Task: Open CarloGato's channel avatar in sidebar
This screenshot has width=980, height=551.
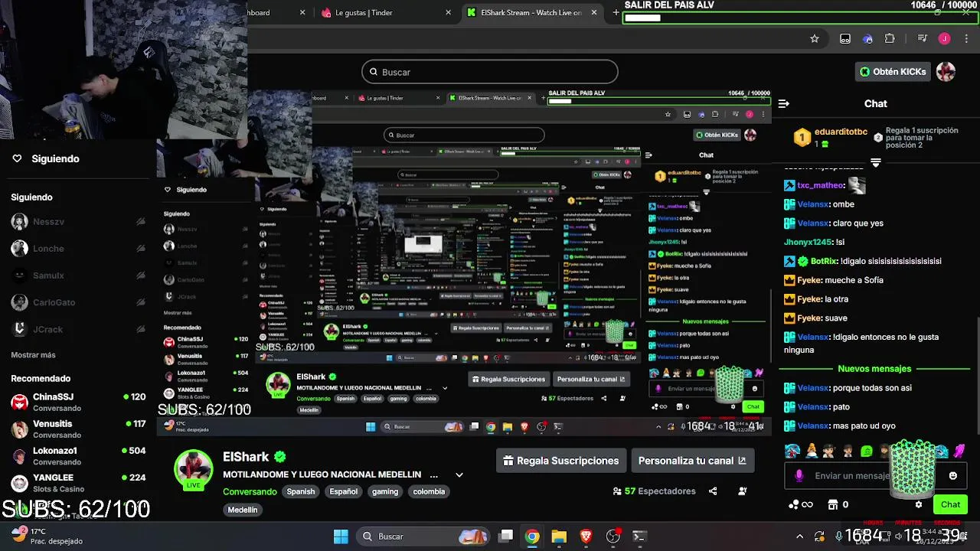Action: coord(20,302)
